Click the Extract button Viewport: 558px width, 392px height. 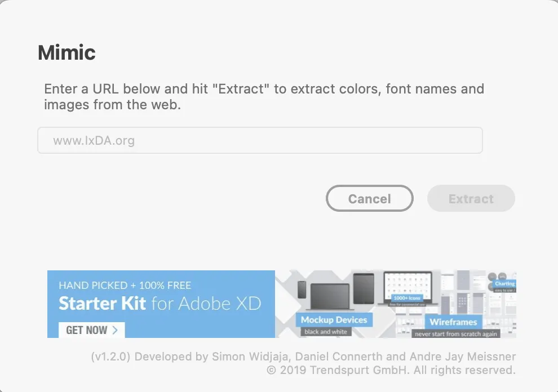[471, 198]
